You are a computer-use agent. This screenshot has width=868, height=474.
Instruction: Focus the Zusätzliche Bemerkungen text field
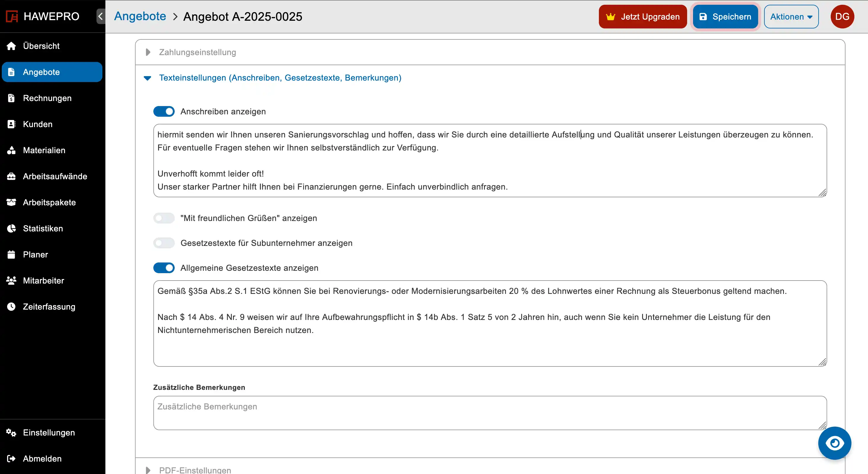pyautogui.click(x=490, y=413)
